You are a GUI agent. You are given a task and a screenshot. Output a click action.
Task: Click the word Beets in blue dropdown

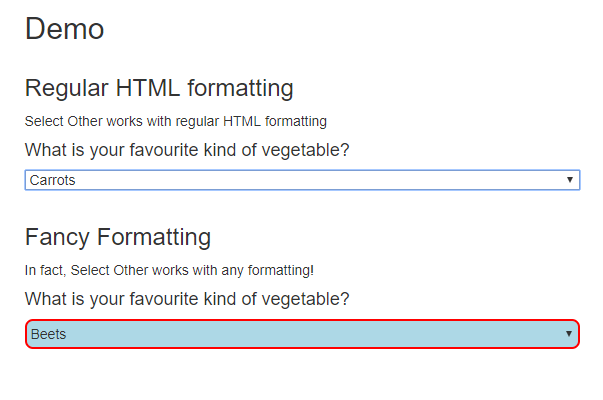[48, 334]
